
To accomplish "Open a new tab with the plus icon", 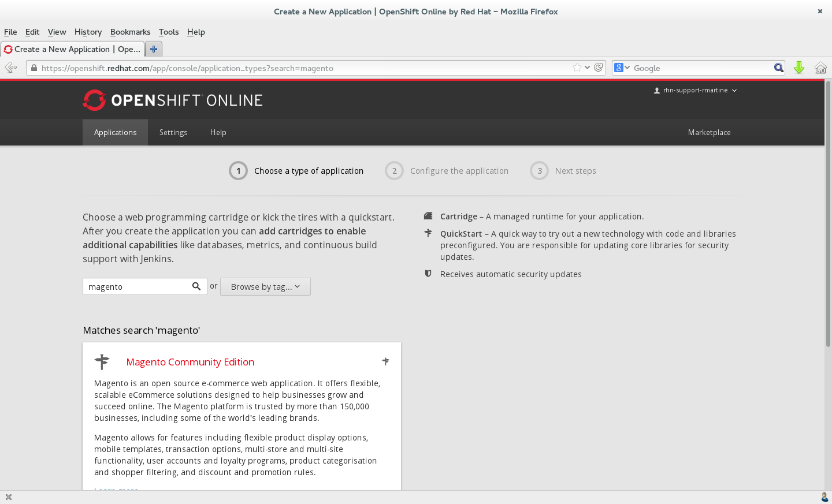I will click(154, 49).
